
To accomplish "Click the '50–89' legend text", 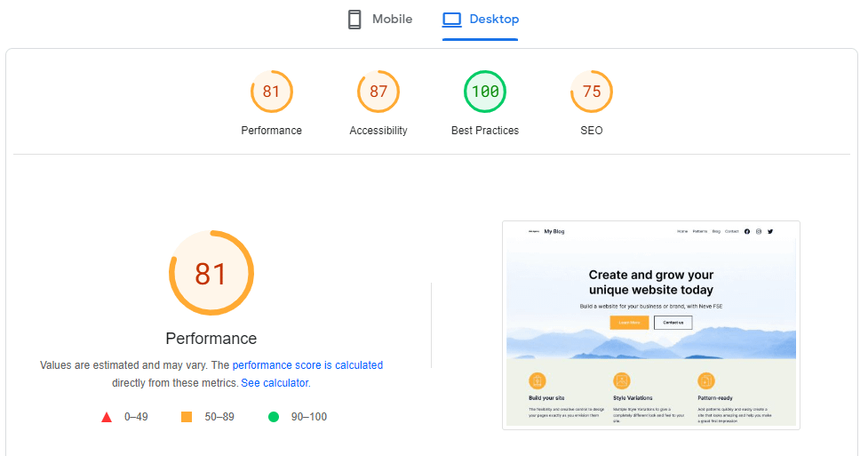I will coord(219,417).
